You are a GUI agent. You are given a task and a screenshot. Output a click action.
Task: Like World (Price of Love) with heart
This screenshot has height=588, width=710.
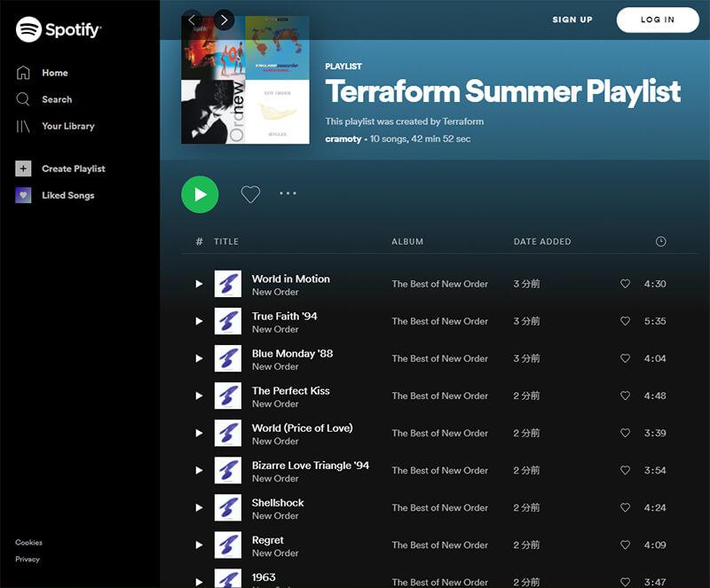tap(625, 433)
